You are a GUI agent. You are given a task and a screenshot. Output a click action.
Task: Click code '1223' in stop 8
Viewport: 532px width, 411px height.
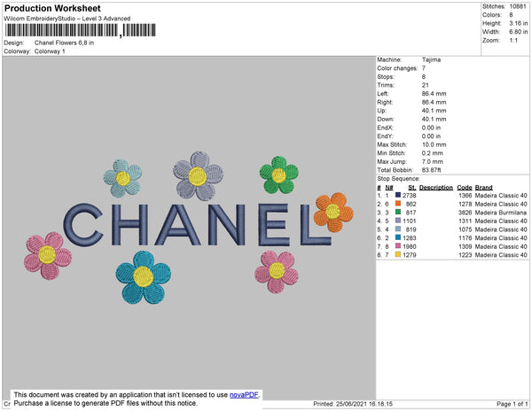pyautogui.click(x=465, y=255)
